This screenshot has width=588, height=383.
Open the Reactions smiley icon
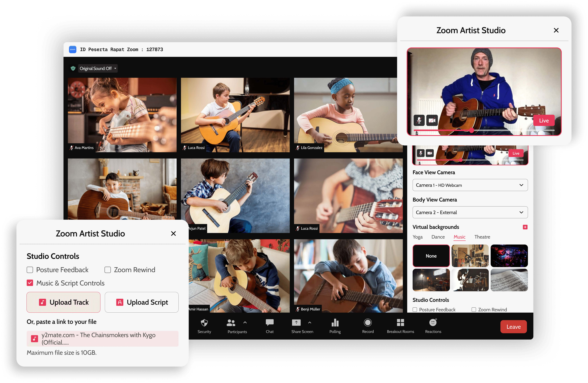tap(433, 323)
